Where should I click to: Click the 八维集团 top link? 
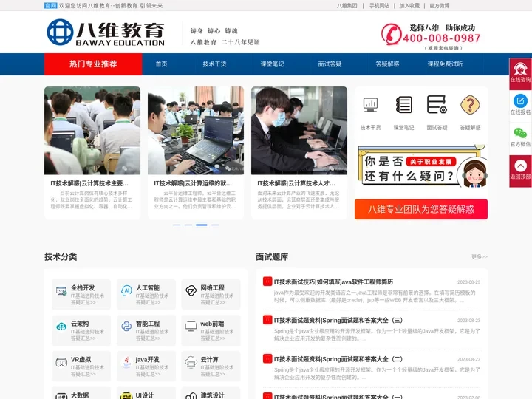click(347, 5)
